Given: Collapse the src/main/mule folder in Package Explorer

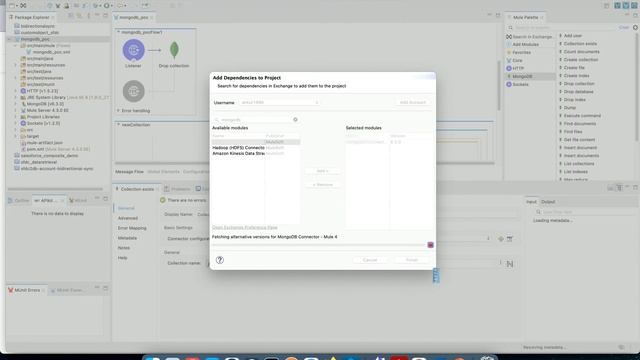Looking at the screenshot, I should tap(16, 46).
